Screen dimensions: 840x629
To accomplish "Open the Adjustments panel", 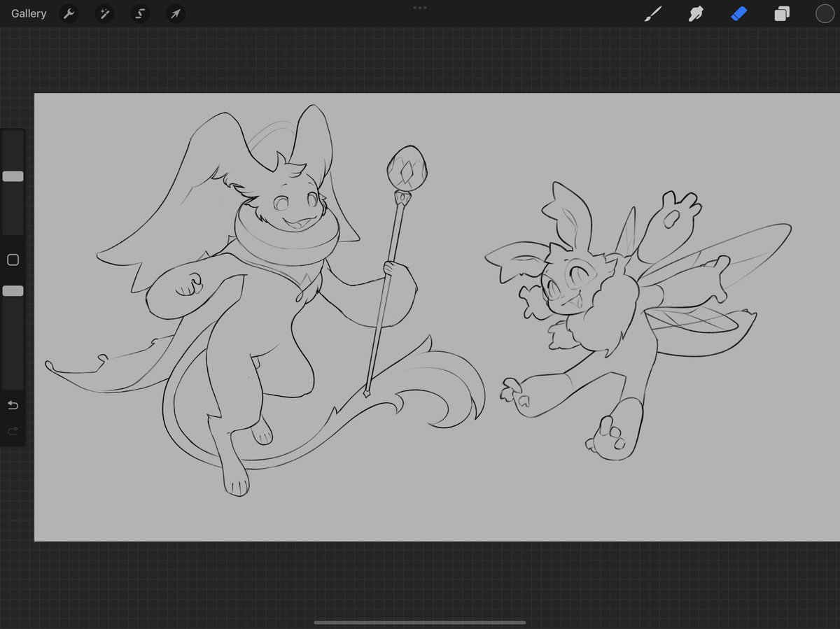I will pyautogui.click(x=104, y=13).
